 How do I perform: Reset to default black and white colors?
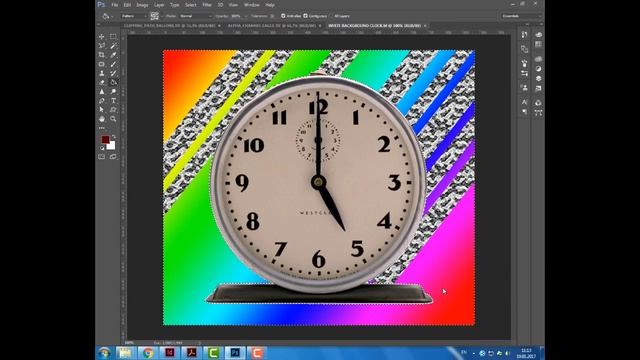[x=102, y=148]
